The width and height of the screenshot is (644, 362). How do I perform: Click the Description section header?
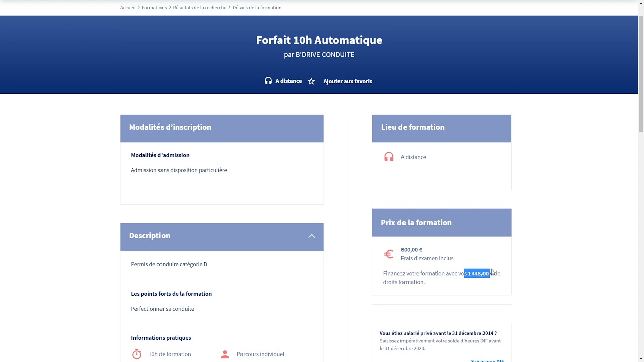coord(221,237)
